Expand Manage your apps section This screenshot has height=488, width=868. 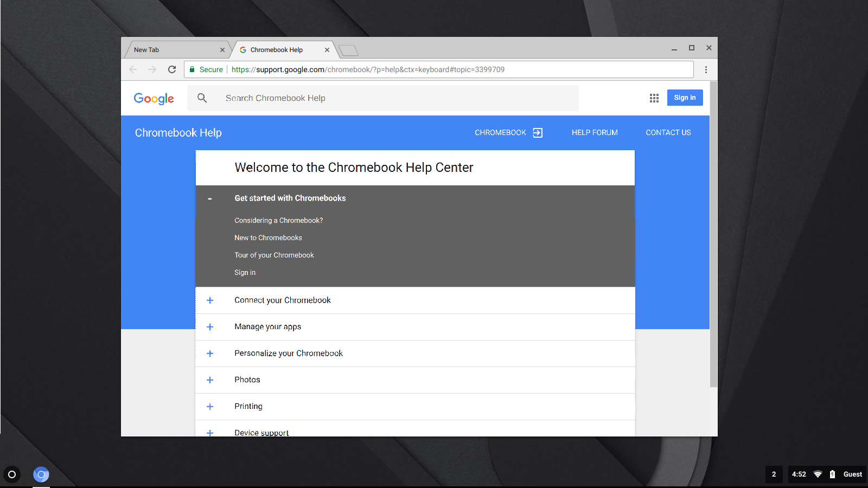210,327
